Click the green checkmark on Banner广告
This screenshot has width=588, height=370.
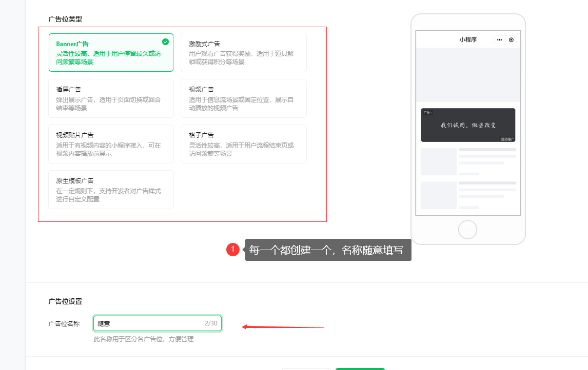[165, 42]
